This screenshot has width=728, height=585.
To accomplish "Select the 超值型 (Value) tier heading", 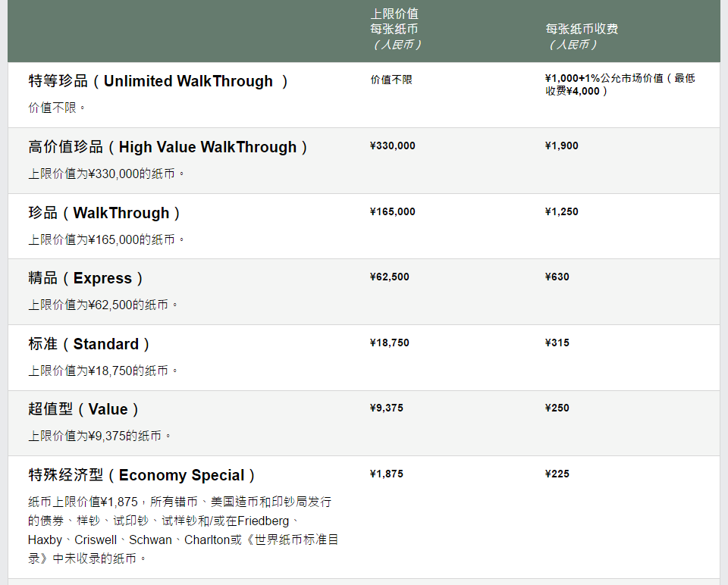I will coord(84,410).
